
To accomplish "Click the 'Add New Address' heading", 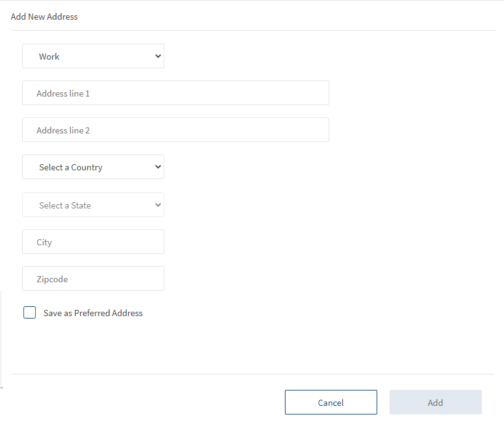I will tap(44, 17).
